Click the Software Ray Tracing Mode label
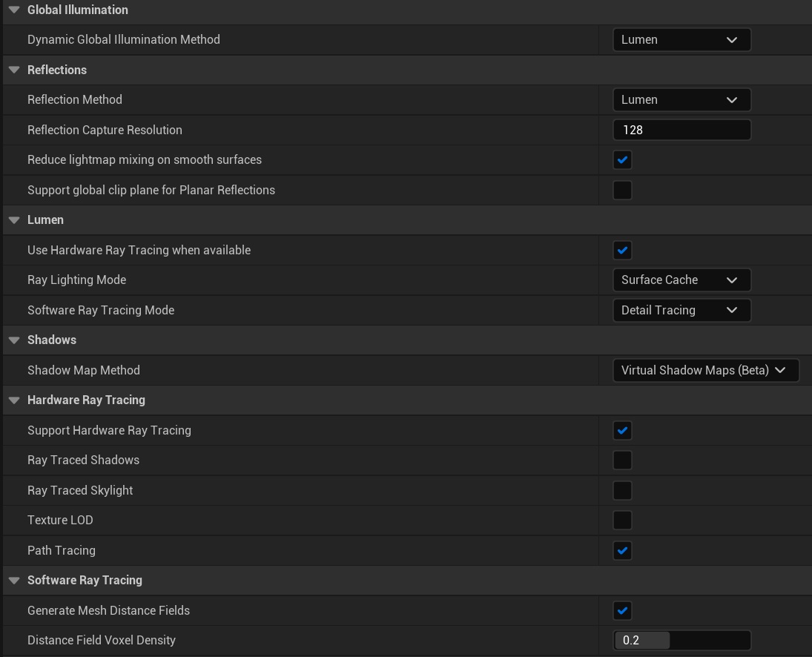 [101, 310]
